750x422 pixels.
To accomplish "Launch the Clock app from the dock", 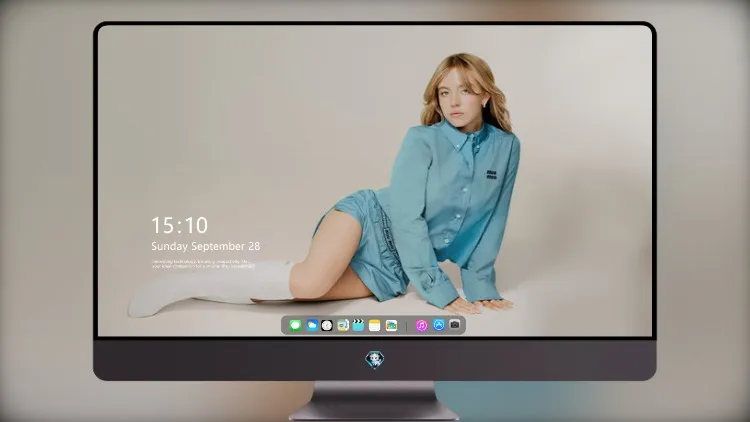I will (x=327, y=325).
